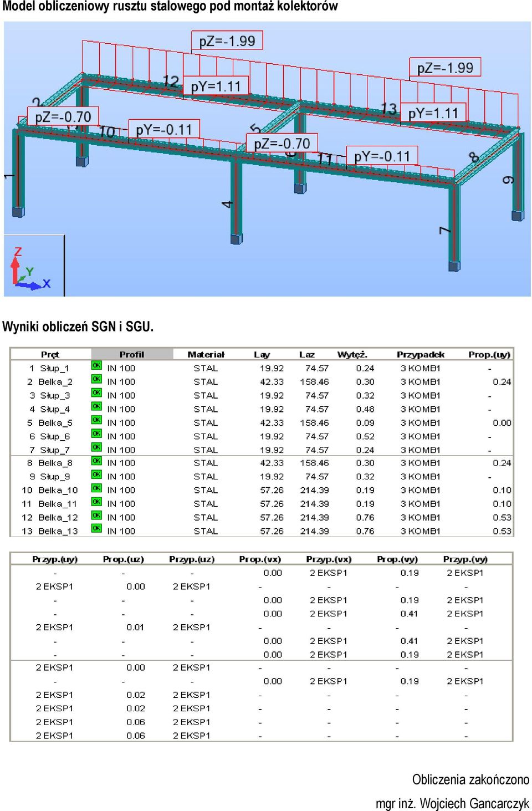The image size is (532, 811).
Task: Select the Belka_2 row name
Action: (55, 381)
